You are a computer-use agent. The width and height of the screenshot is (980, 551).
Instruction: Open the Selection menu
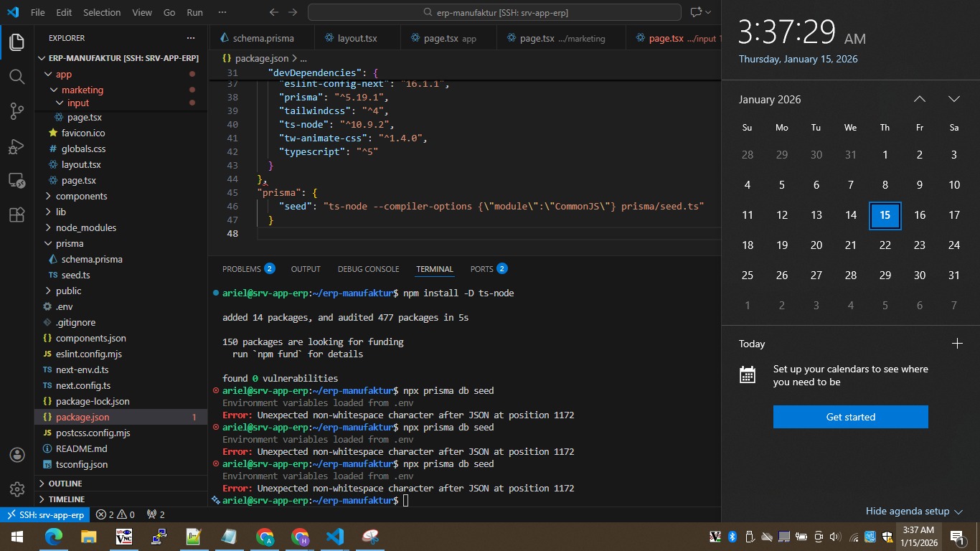102,12
